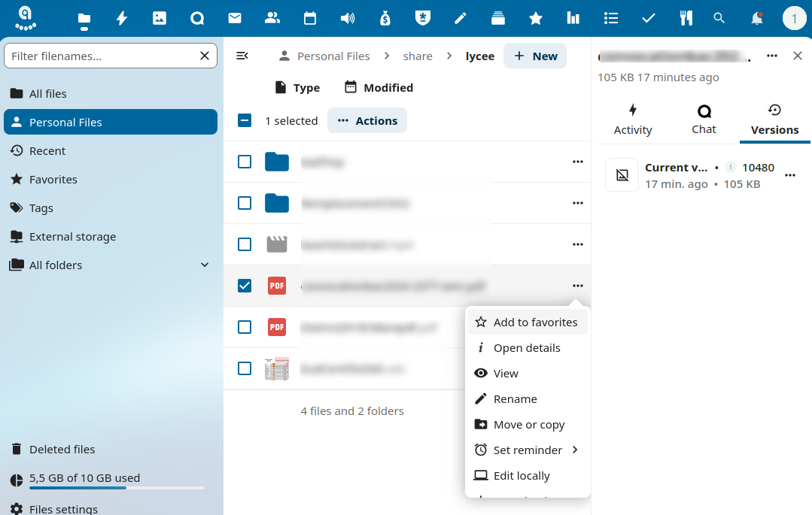Click the New button
This screenshot has height=515, width=812.
click(x=535, y=56)
